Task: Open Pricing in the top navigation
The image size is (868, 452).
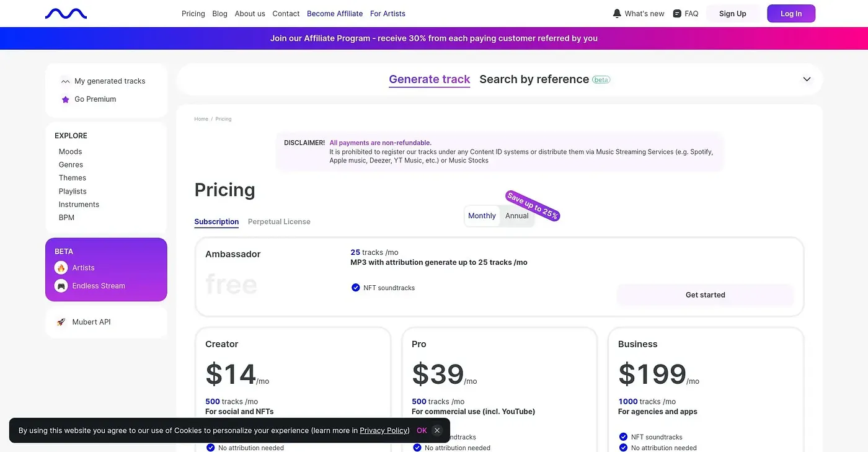Action: pyautogui.click(x=193, y=14)
